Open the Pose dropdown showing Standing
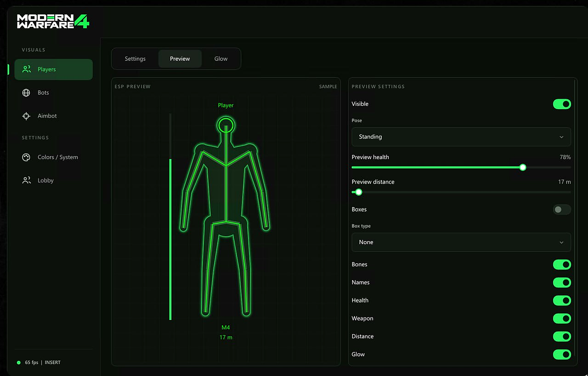Viewport: 588px width, 376px height. (x=461, y=137)
